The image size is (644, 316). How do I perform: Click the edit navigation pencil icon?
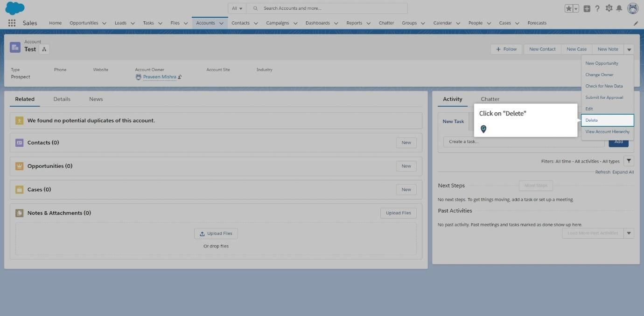point(636,23)
